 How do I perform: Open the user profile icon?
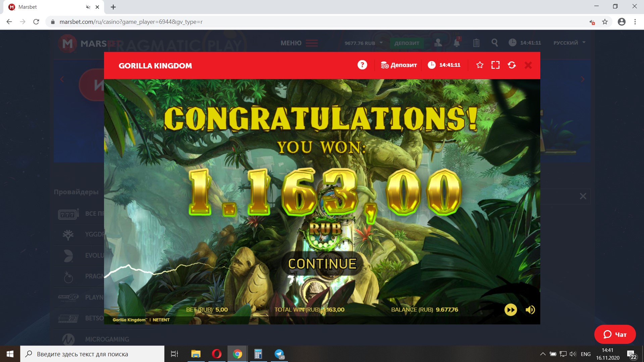tap(438, 43)
